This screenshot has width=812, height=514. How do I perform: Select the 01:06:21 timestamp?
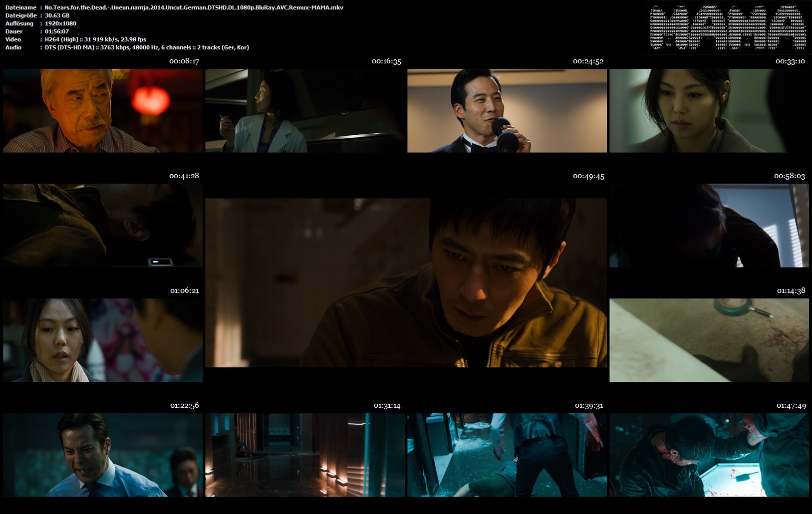pyautogui.click(x=185, y=290)
